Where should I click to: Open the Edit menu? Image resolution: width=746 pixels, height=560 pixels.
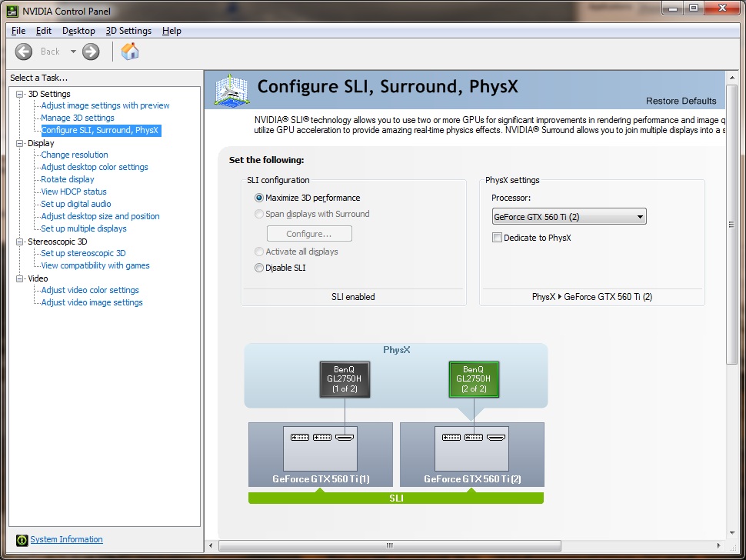[43, 31]
